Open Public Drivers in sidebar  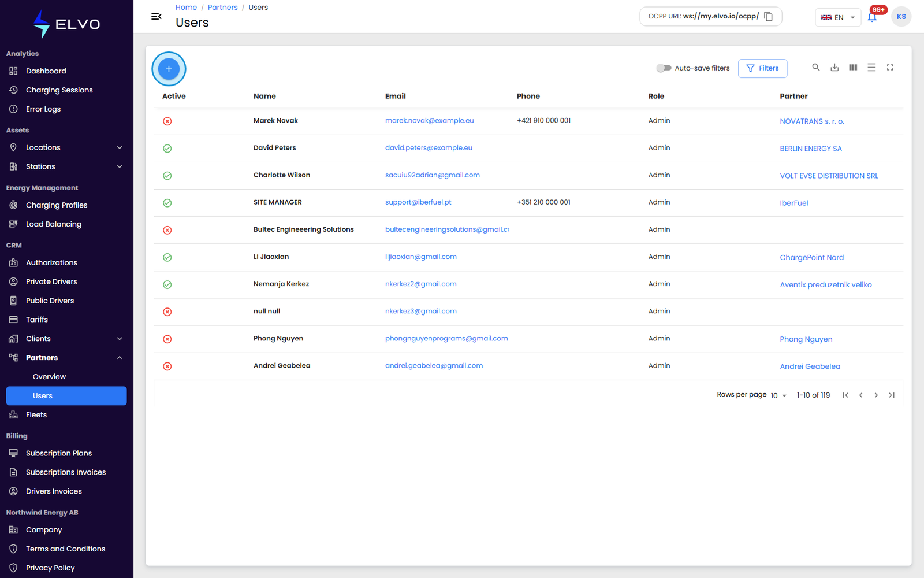pos(66,301)
